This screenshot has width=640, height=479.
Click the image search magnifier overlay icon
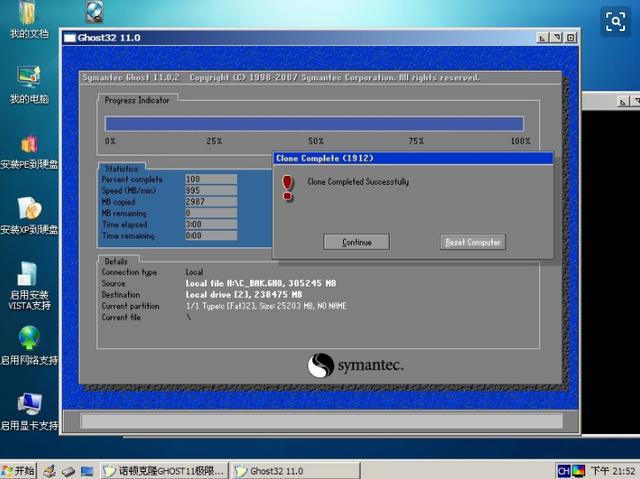(613, 22)
